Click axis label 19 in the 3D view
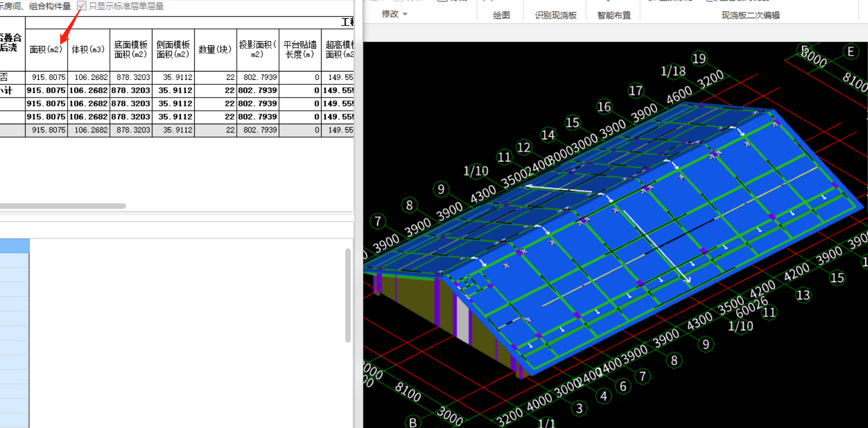This screenshot has height=428, width=868. [699, 58]
